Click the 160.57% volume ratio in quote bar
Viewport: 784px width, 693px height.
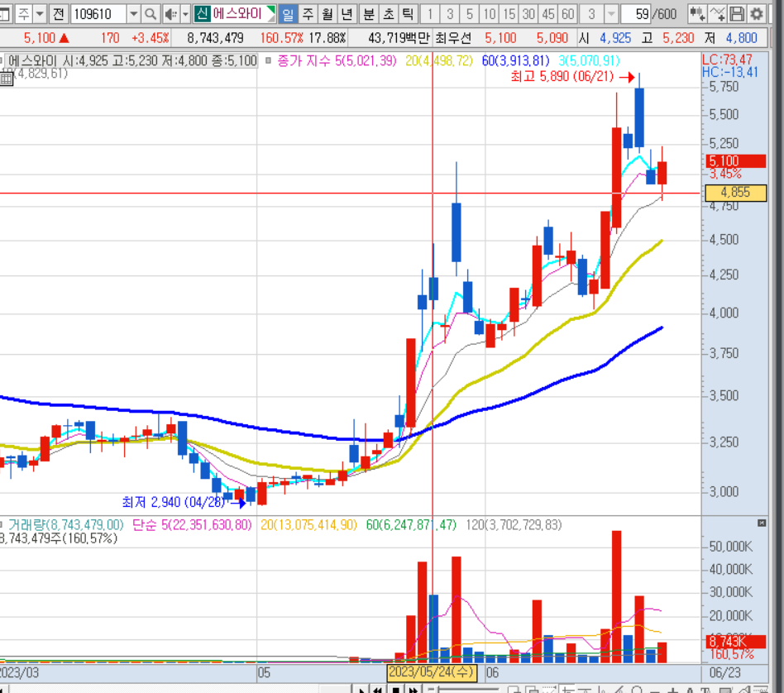281,38
